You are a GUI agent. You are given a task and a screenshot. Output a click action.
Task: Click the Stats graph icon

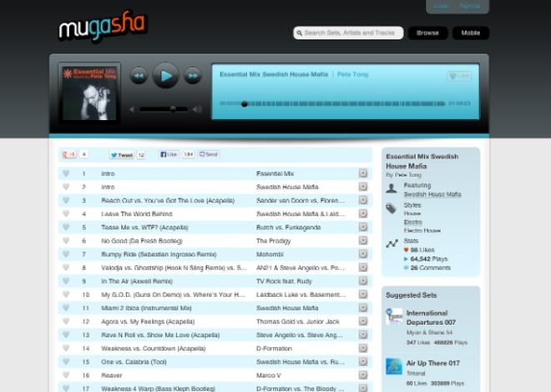coord(392,244)
